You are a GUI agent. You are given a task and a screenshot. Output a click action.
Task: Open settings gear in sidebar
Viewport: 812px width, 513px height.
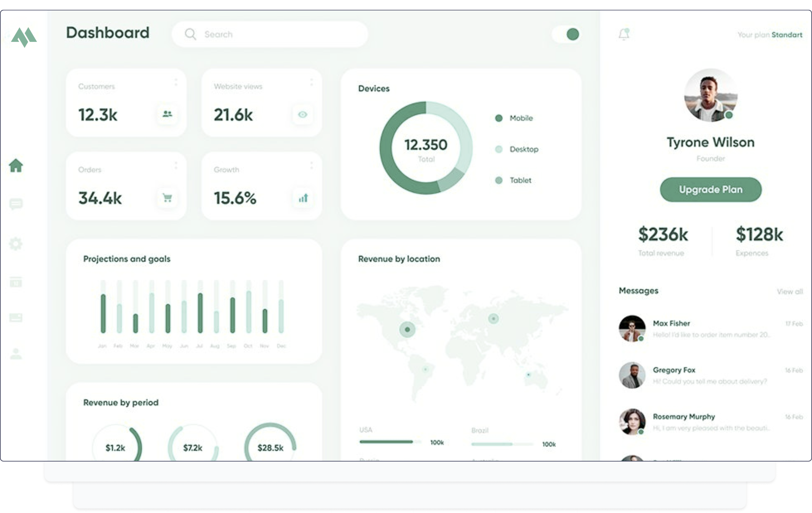click(x=16, y=244)
